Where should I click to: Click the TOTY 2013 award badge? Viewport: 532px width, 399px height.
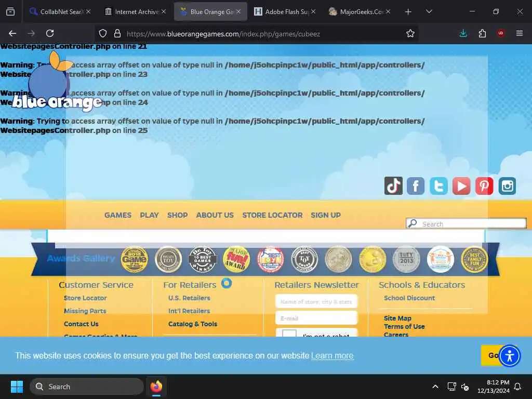coord(406,259)
